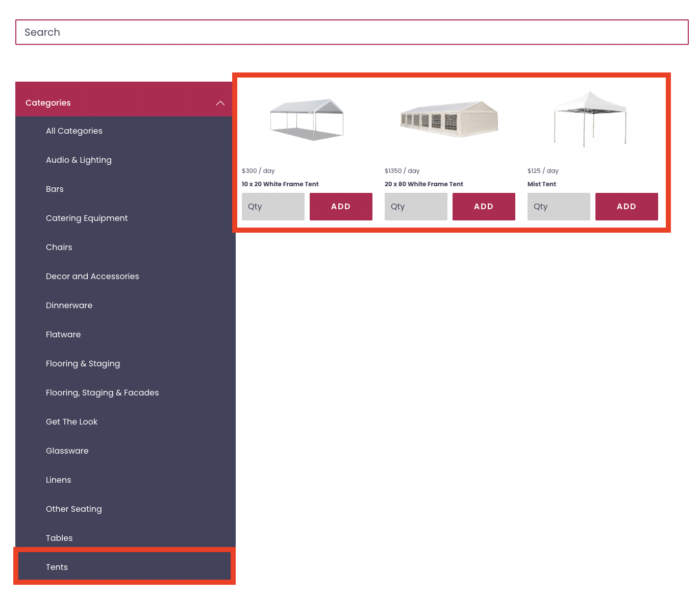Screen dimensions: 700x597
Task: Browse the Flatware category
Action: (63, 334)
